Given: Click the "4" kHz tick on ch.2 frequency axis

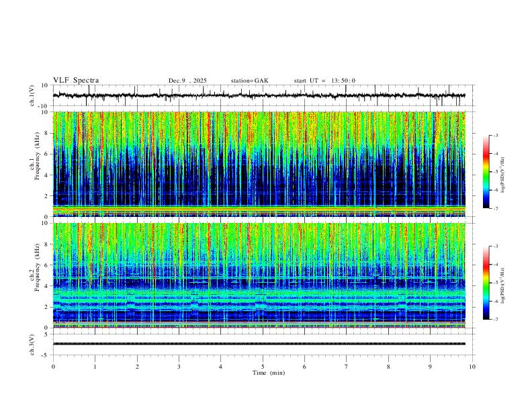Looking at the screenshot, I should 47,286.
